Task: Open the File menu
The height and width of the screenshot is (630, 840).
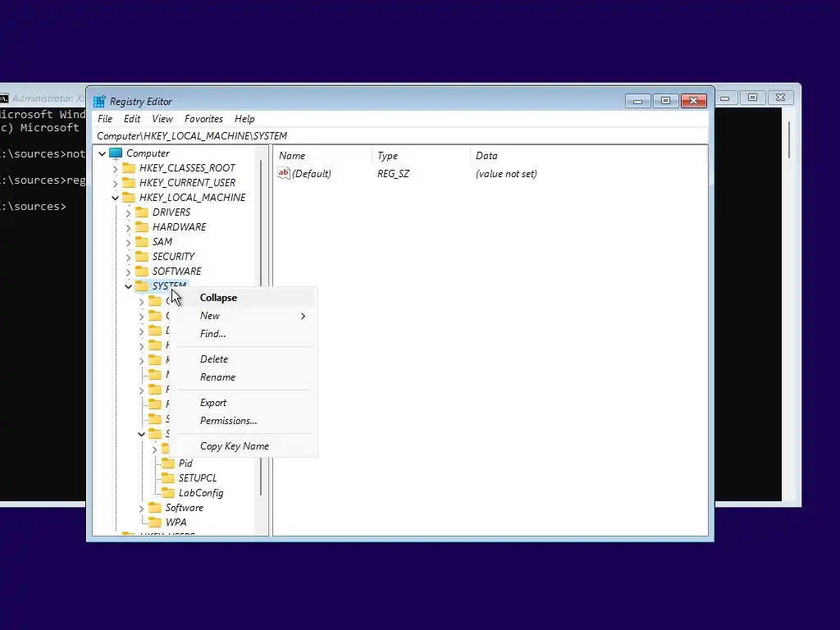Action: coord(105,119)
